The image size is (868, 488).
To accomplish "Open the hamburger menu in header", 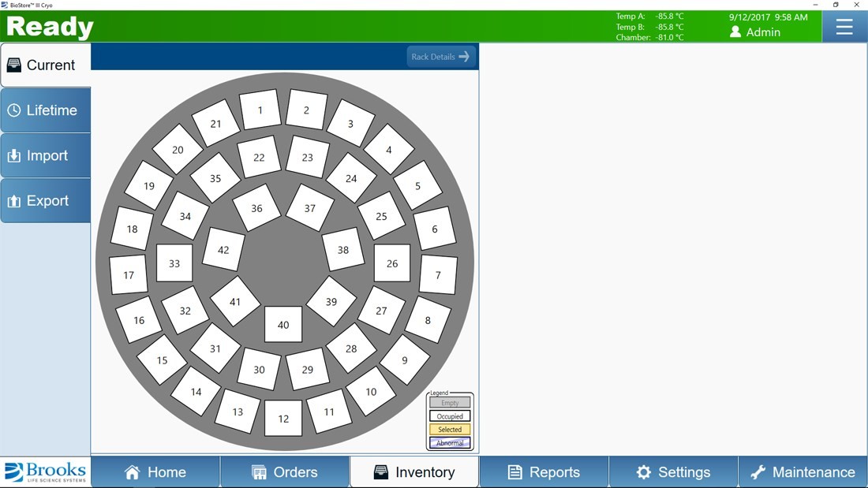I will [x=844, y=27].
